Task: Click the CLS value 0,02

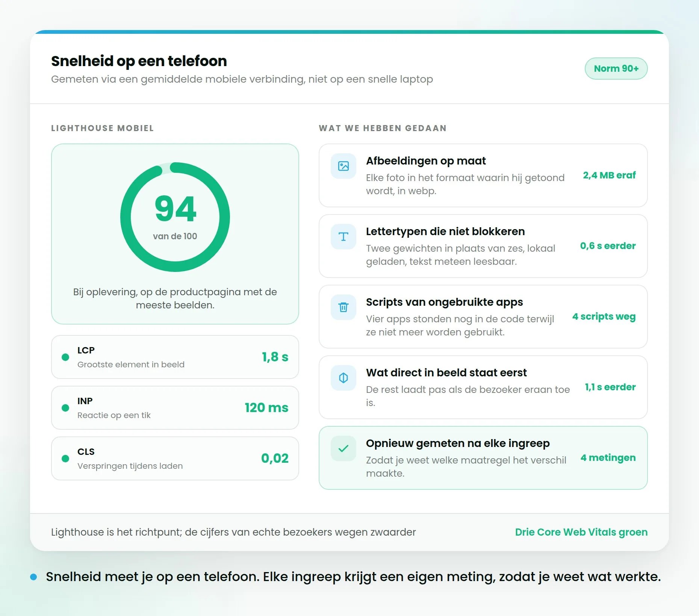Action: click(x=275, y=458)
